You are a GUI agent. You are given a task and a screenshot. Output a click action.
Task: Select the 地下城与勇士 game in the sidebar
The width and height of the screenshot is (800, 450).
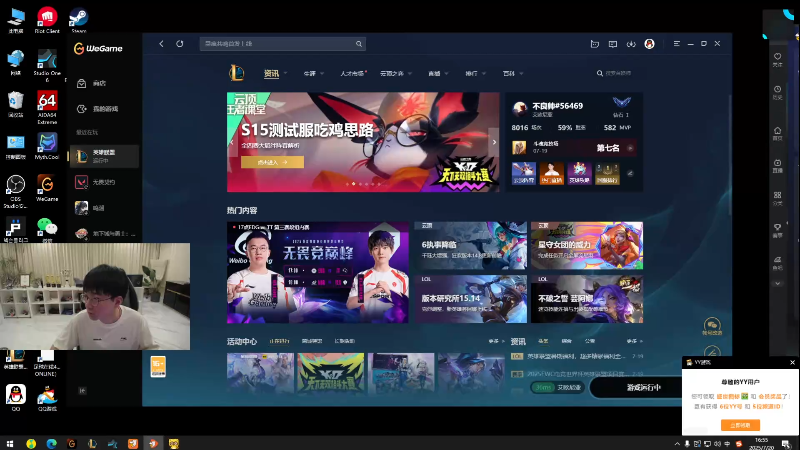(x=104, y=233)
